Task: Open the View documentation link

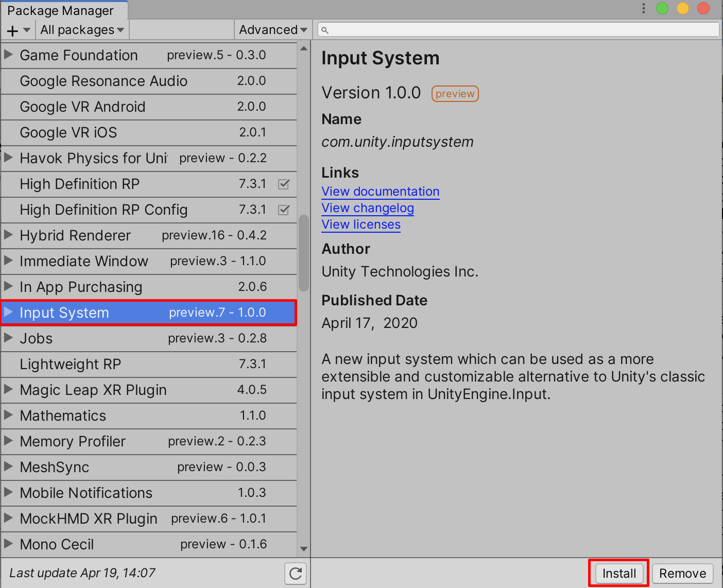Action: [380, 192]
